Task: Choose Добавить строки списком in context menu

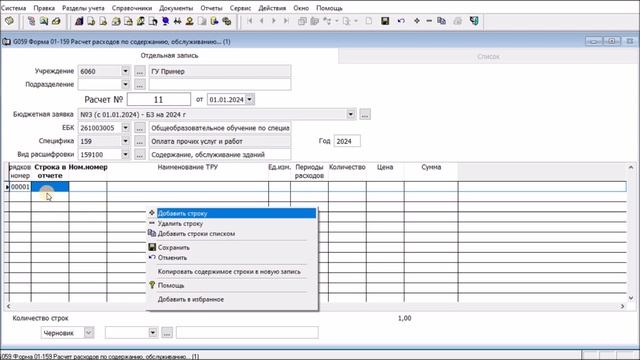Action: 232,234
